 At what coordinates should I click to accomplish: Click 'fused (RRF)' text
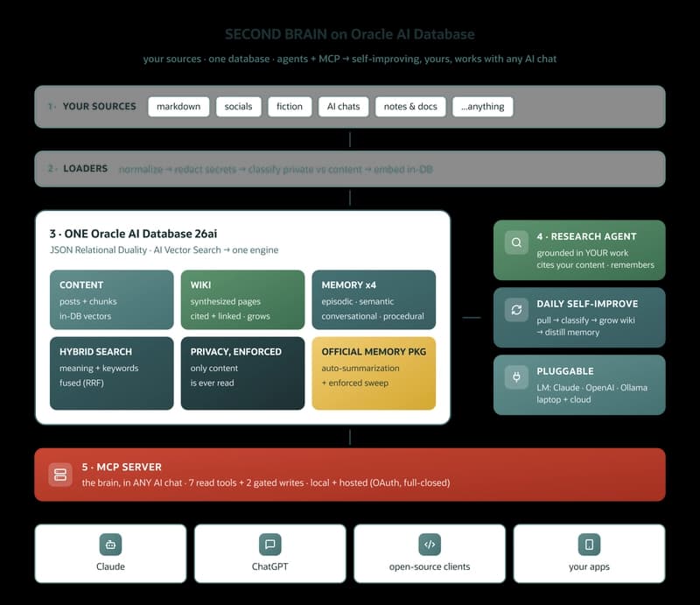pyautogui.click(x=81, y=383)
